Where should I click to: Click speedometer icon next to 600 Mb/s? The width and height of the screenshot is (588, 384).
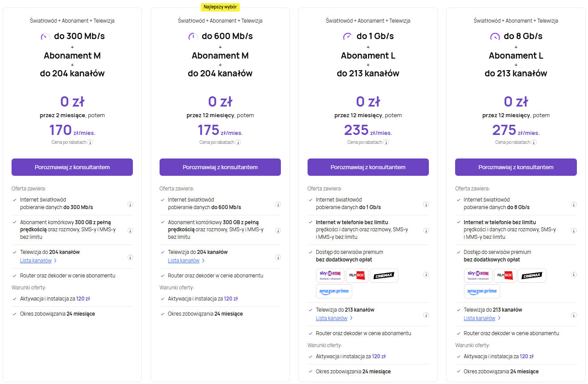click(193, 36)
